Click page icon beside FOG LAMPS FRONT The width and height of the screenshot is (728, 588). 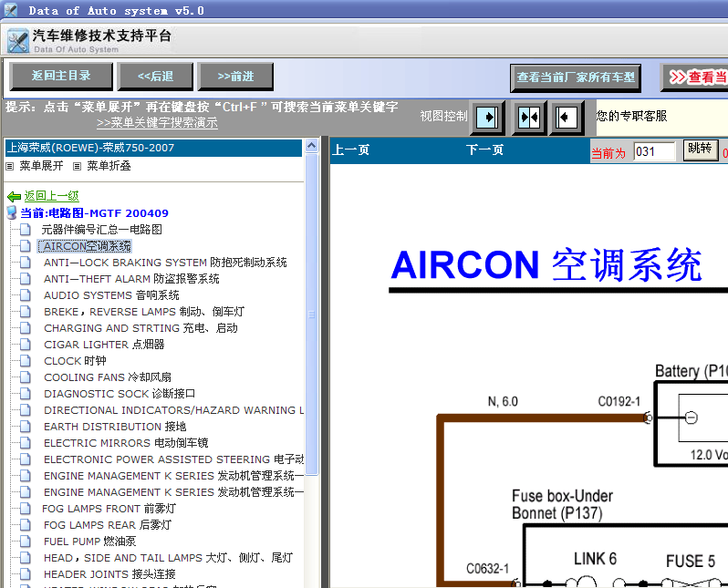pyautogui.click(x=25, y=509)
